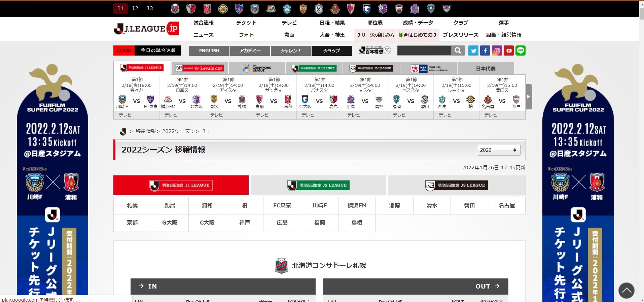Screen dimensions: 644x302
Task: Select the J3 League schedule tab
Action: click(x=371, y=68)
